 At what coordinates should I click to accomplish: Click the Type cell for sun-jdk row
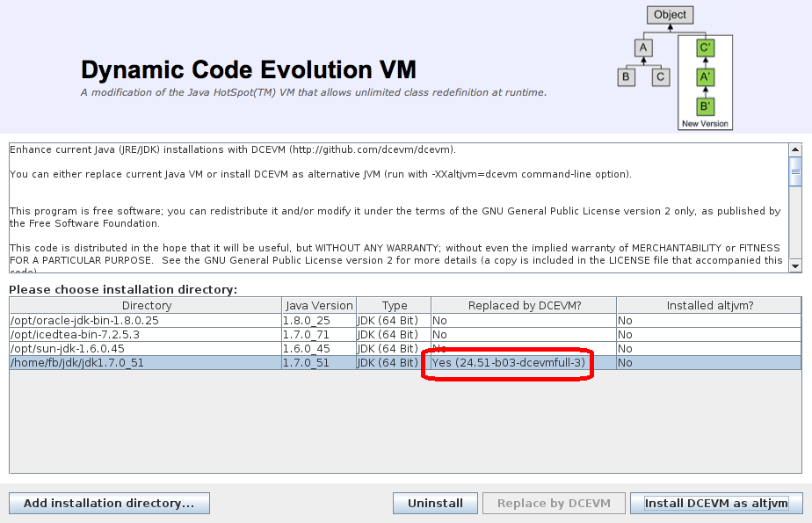pyautogui.click(x=394, y=348)
